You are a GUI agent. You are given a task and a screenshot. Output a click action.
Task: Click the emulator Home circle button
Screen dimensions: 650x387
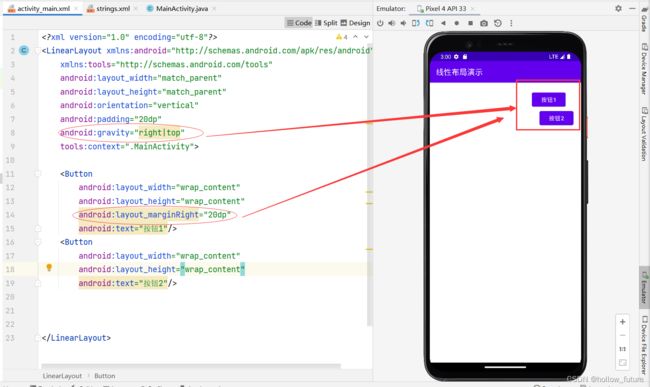[x=457, y=23]
